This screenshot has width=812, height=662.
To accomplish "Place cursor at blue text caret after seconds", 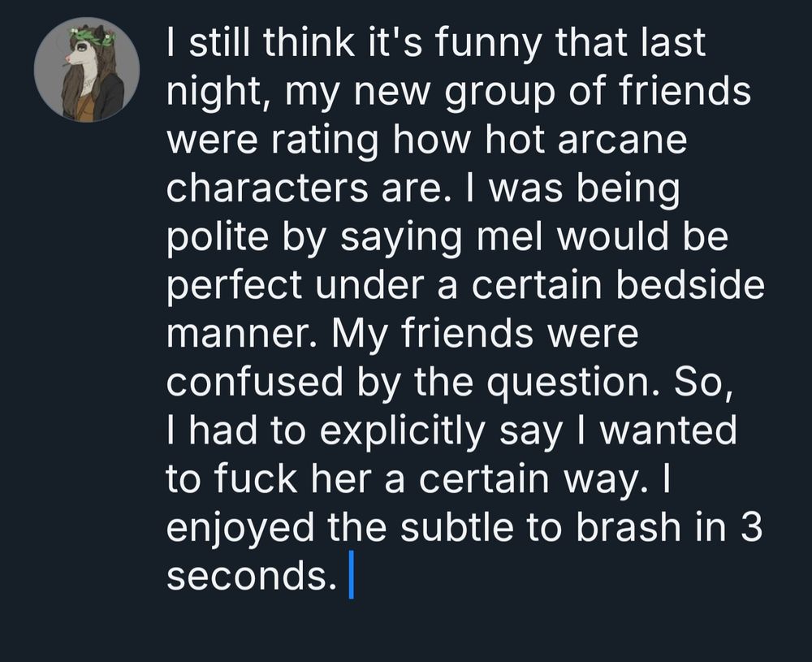I will tap(351, 574).
